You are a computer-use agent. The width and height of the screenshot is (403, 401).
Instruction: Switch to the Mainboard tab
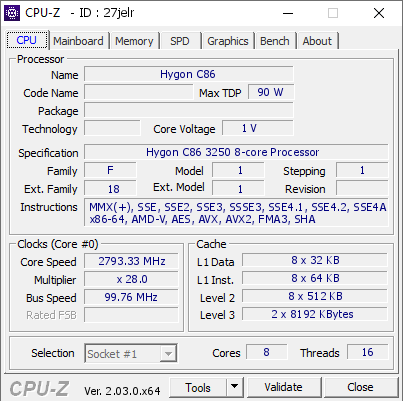78,41
